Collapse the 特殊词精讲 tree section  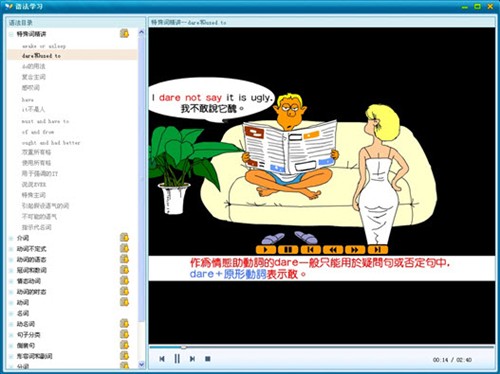click(11, 34)
